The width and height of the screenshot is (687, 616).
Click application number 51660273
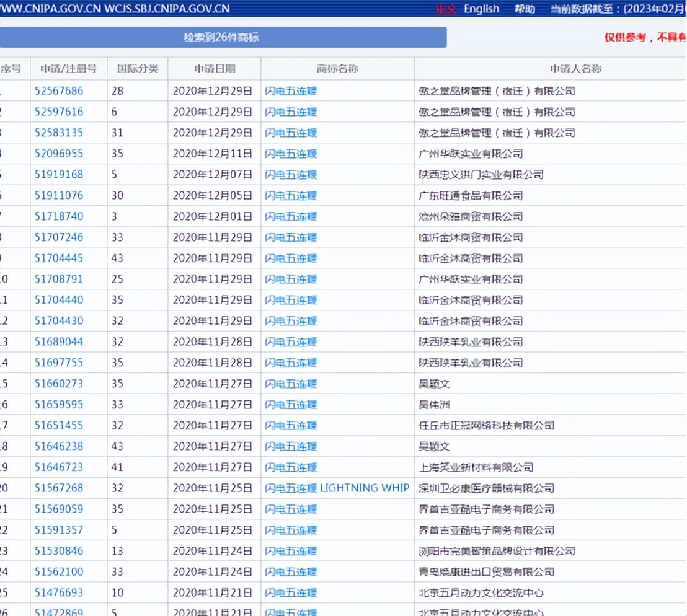(x=59, y=384)
